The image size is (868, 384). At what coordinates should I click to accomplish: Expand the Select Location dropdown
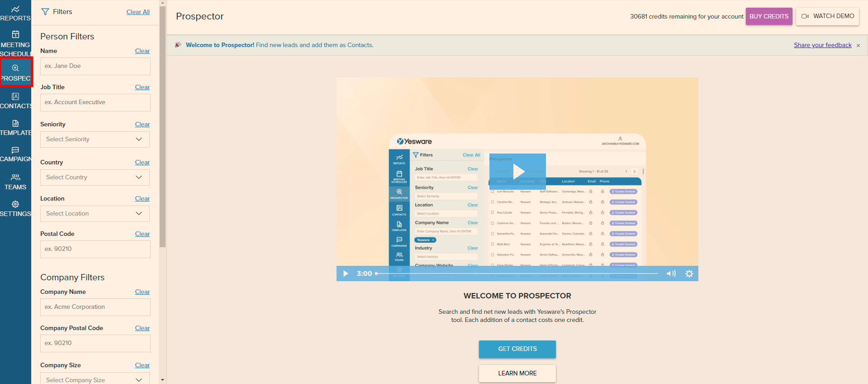(x=95, y=214)
